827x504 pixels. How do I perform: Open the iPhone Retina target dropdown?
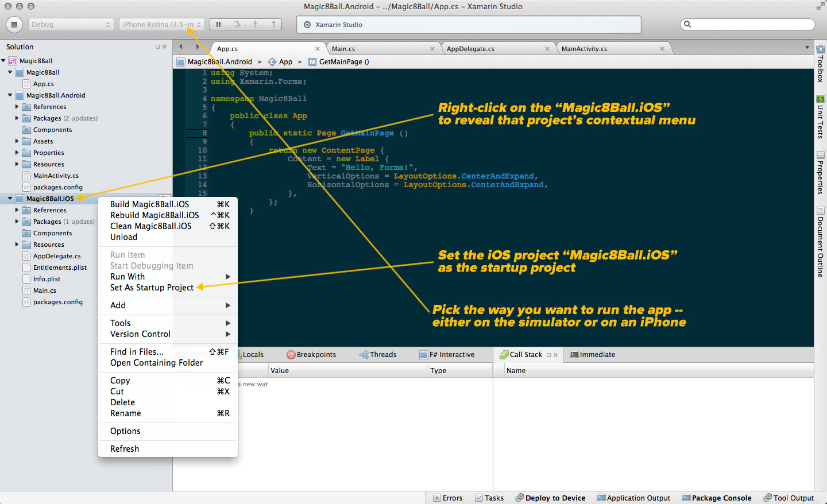pyautogui.click(x=162, y=25)
